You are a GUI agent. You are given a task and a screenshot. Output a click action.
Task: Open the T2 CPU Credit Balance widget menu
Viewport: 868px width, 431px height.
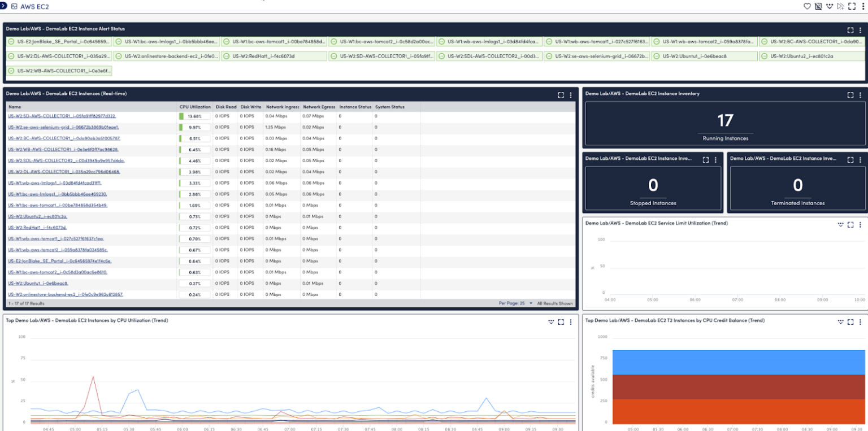click(x=860, y=322)
